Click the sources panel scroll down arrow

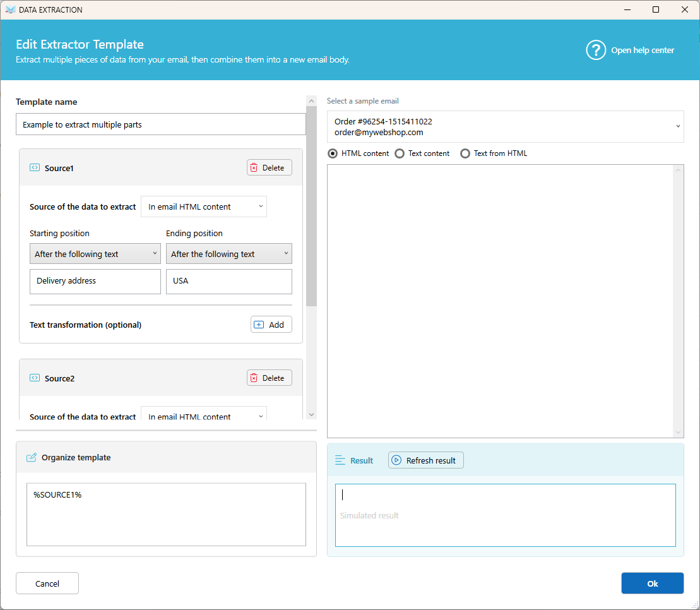tap(312, 414)
